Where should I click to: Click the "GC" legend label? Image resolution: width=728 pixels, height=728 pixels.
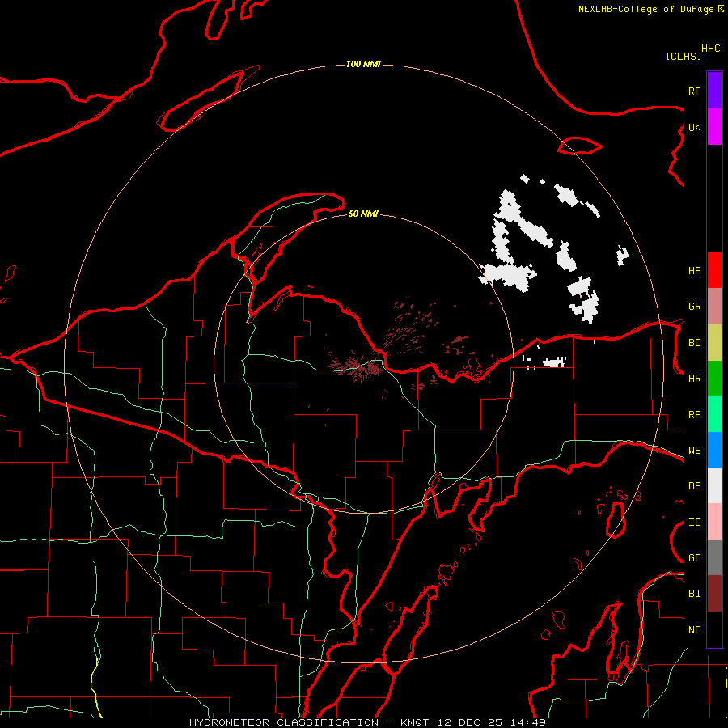pos(694,558)
